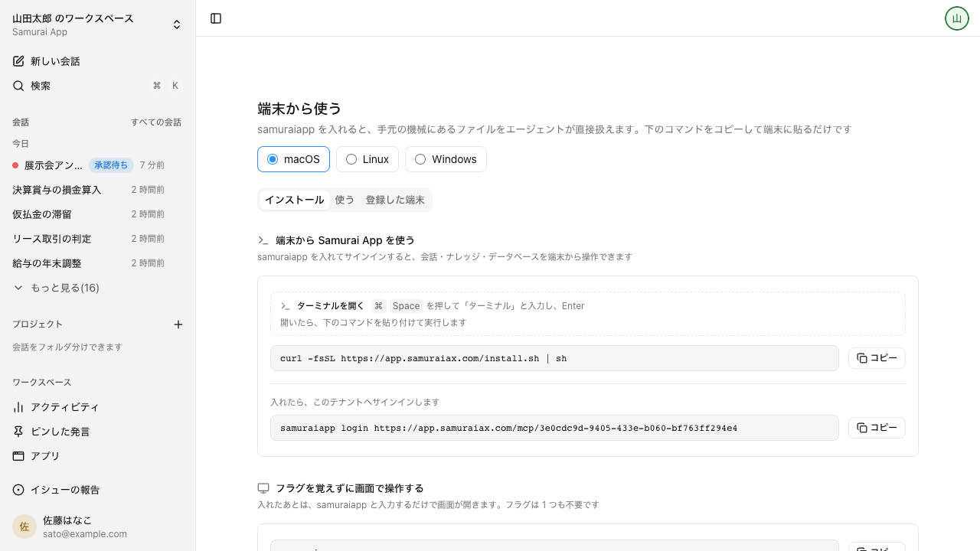Click the curl install command text
Image resolution: width=980 pixels, height=551 pixels.
[423, 358]
